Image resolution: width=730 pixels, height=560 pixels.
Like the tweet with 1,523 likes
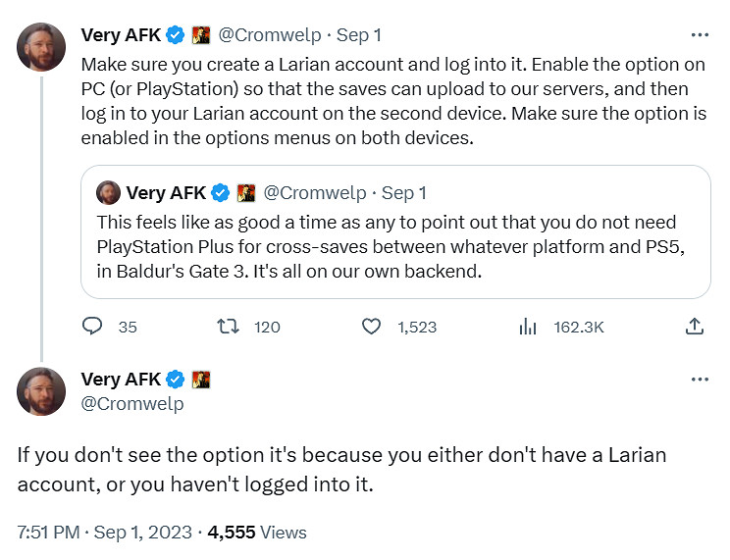[x=371, y=327]
